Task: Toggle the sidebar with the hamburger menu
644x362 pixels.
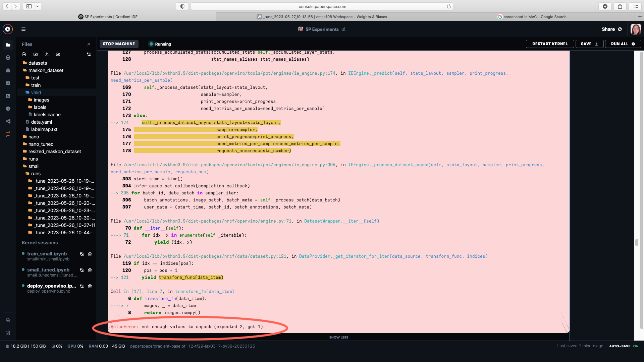Action: [x=23, y=29]
